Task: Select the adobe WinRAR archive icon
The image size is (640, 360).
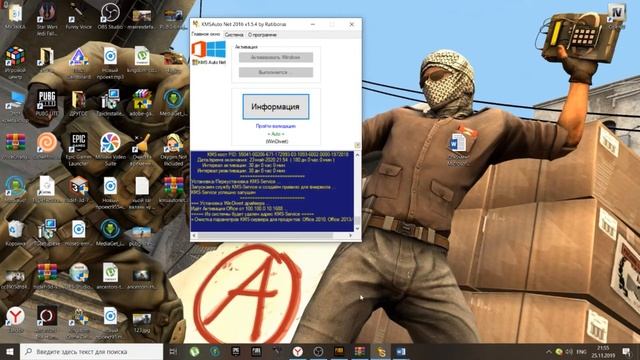Action: point(142,103)
